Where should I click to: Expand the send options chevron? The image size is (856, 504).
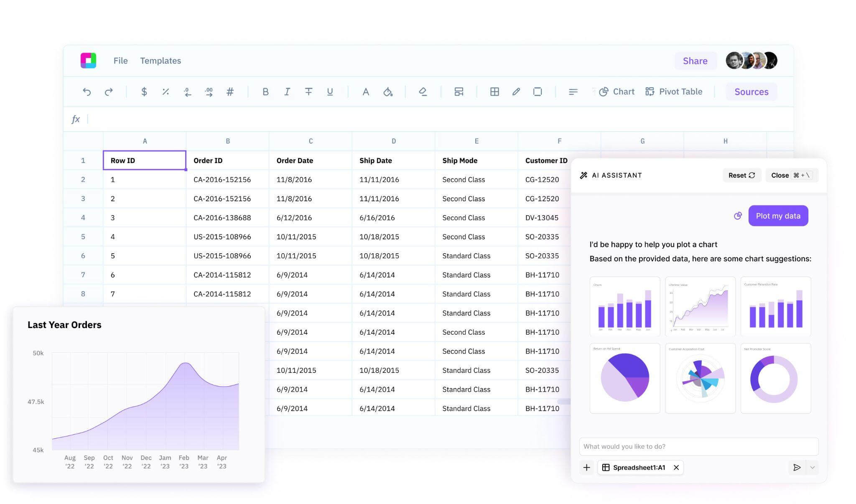coord(813,468)
